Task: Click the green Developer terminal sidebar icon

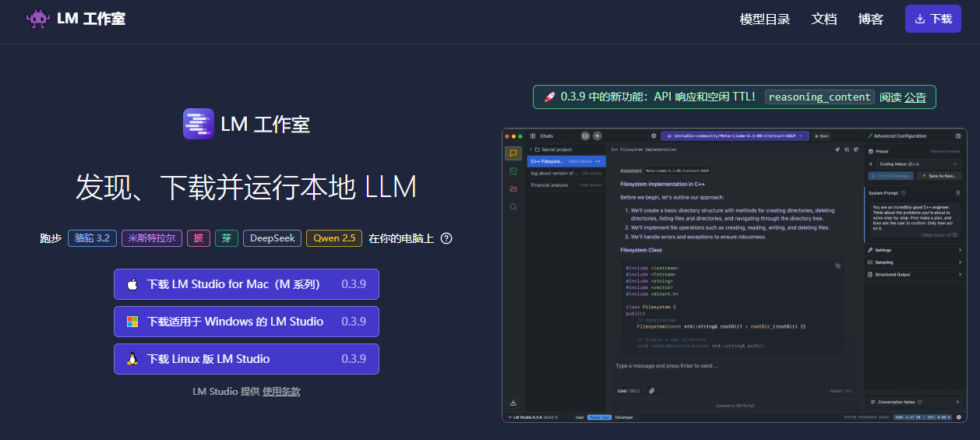Action: [x=513, y=171]
